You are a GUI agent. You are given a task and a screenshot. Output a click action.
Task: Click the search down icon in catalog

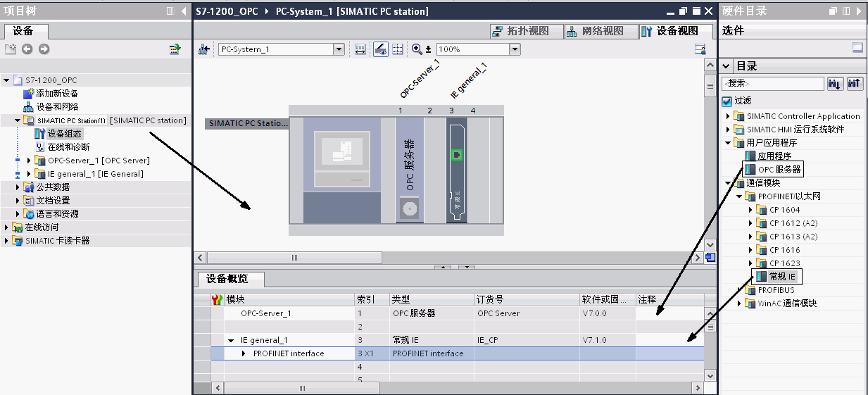coord(835,84)
